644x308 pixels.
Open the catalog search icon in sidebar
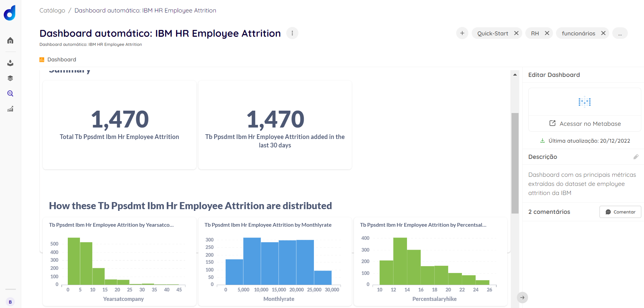tap(10, 93)
